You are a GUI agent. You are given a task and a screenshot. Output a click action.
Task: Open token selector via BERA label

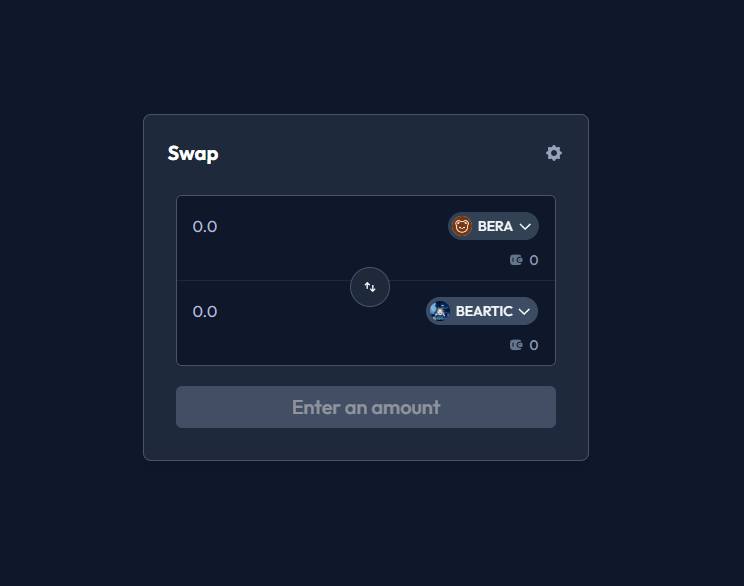pos(495,227)
